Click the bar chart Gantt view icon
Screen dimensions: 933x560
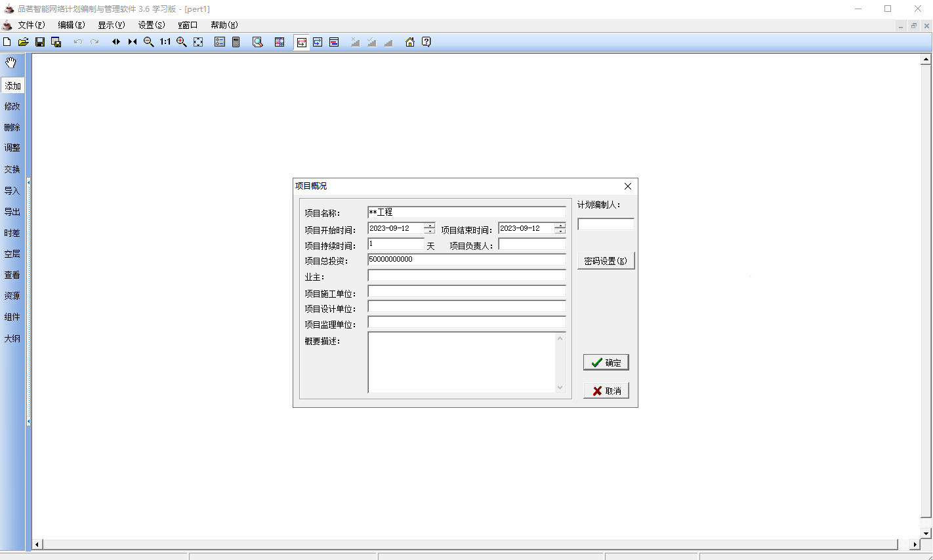(x=334, y=42)
